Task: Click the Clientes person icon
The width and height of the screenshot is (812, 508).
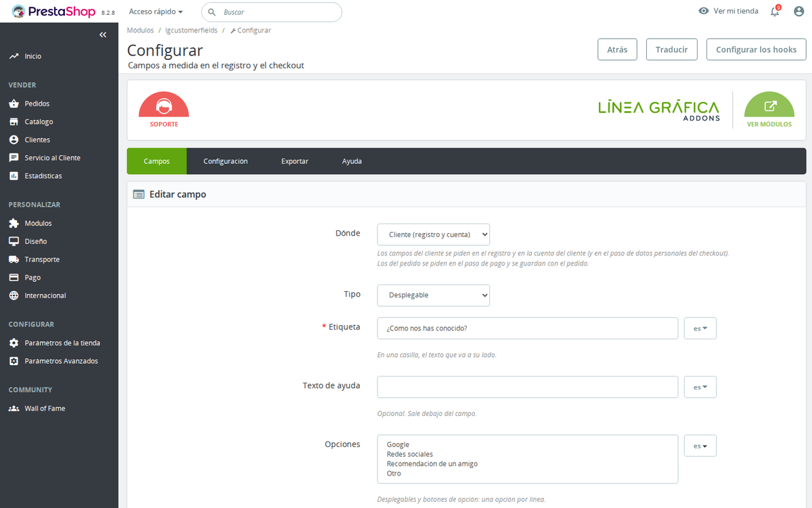Action: 14,140
